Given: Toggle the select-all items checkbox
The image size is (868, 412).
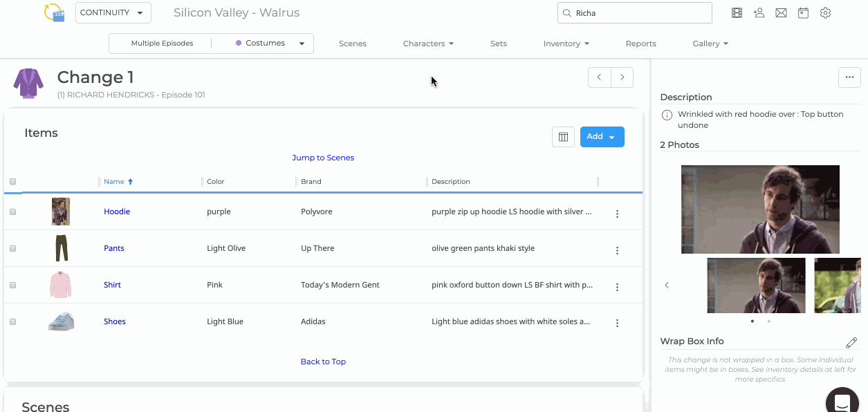Looking at the screenshot, I should pos(12,182).
